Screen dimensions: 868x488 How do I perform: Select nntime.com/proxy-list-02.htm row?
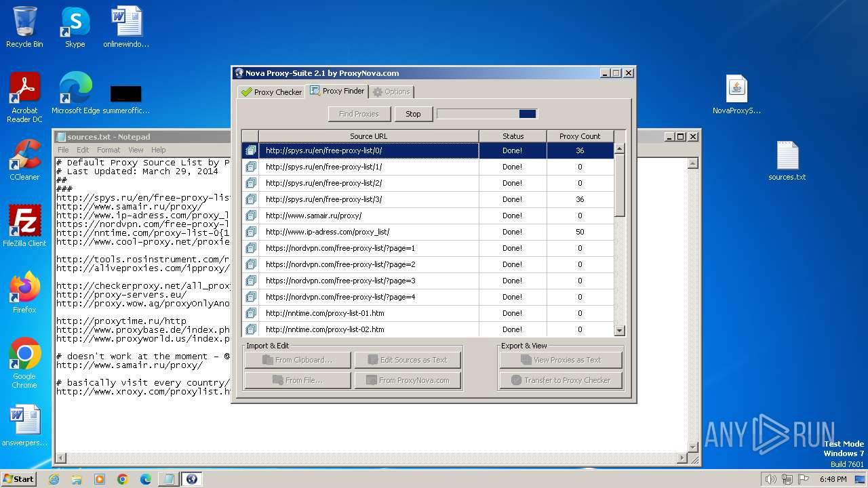click(x=428, y=329)
